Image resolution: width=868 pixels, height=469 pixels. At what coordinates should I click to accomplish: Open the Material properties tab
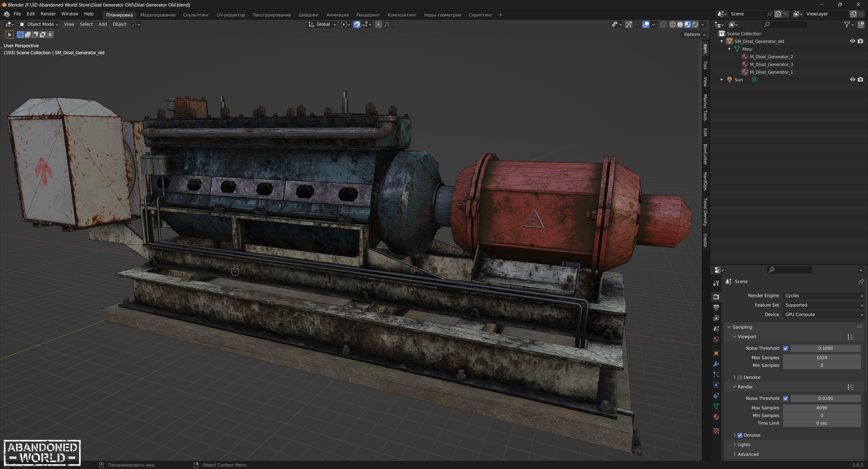[716, 417]
